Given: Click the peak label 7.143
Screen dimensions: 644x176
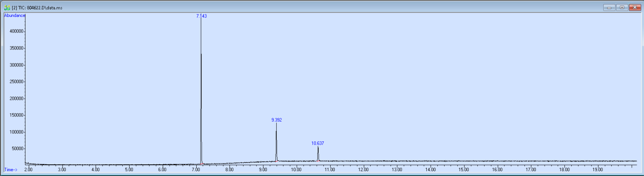Looking at the screenshot, I should coord(201,16).
